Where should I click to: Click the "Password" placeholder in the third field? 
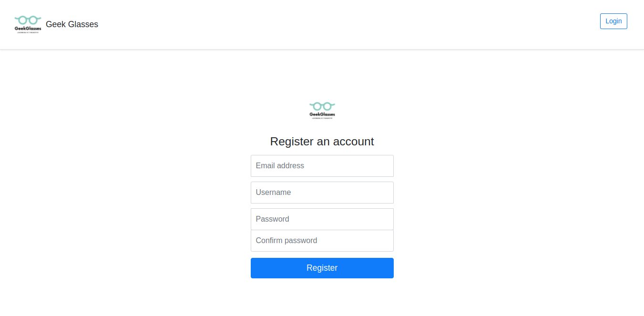[x=272, y=219]
